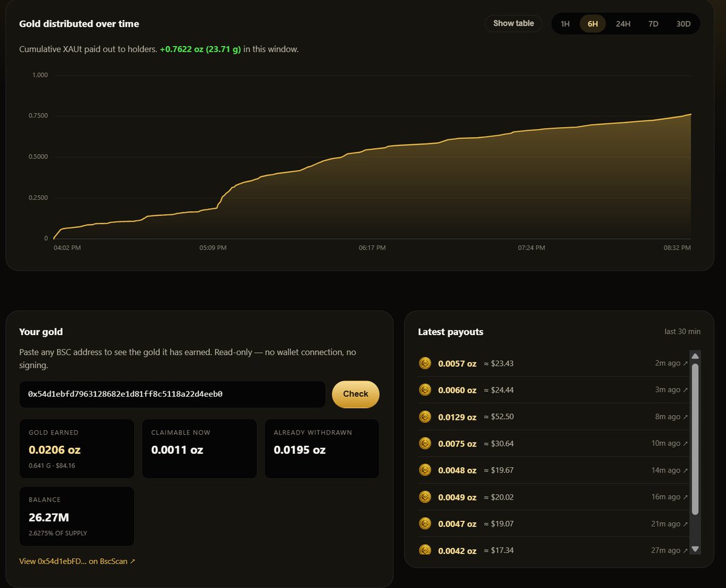Open the 21m ago payout transaction link

tap(669, 523)
